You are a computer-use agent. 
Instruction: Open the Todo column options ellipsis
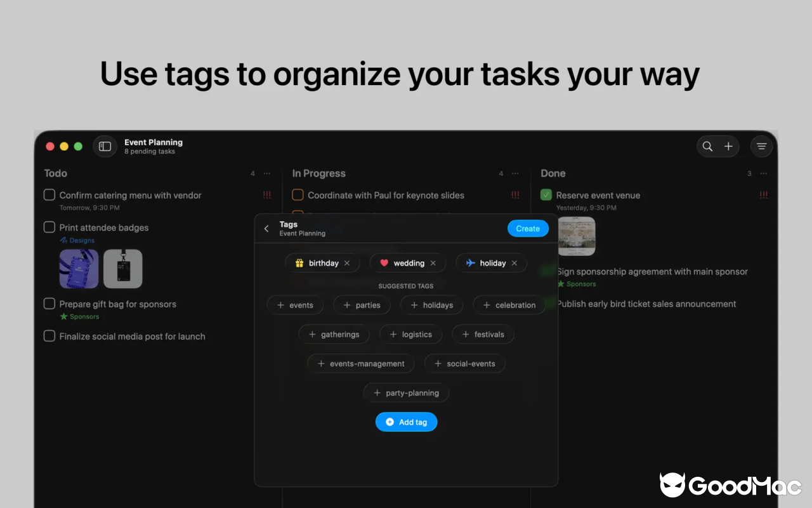point(266,173)
